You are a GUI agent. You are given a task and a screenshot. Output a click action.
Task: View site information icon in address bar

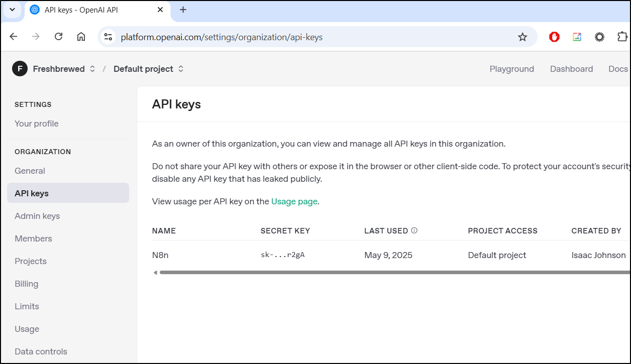click(x=108, y=37)
